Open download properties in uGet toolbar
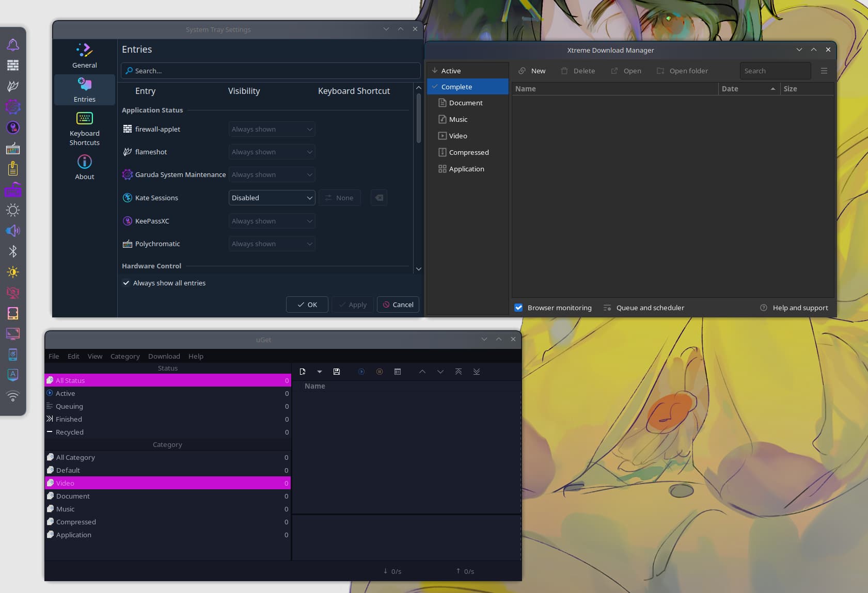The width and height of the screenshot is (868, 593). pos(398,372)
